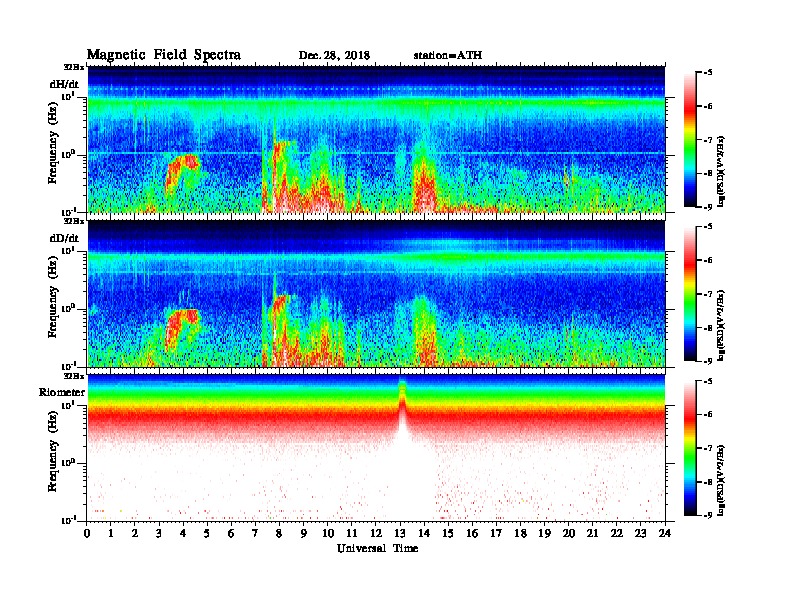792x612 pixels.
Task: Click hour 8 tick label on time axis
Action: point(279,534)
